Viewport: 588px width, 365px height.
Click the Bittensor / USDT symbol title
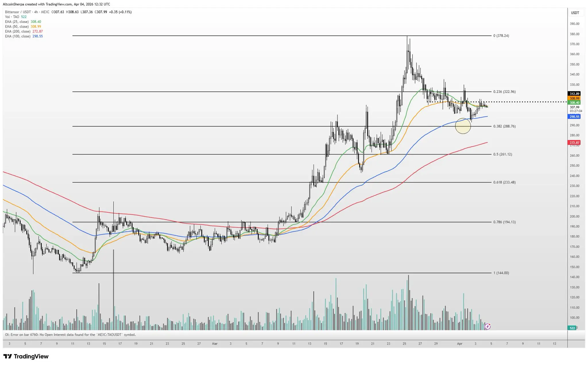tap(18, 12)
